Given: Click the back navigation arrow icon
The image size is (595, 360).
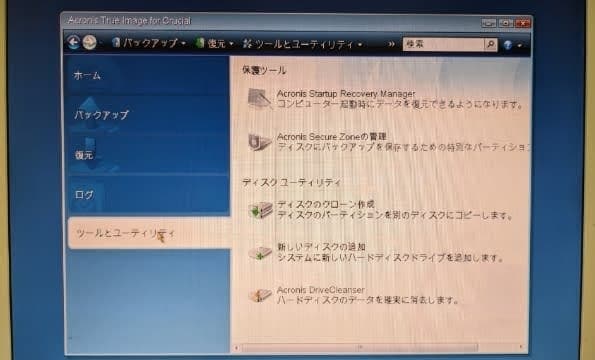Looking at the screenshot, I should tap(74, 42).
